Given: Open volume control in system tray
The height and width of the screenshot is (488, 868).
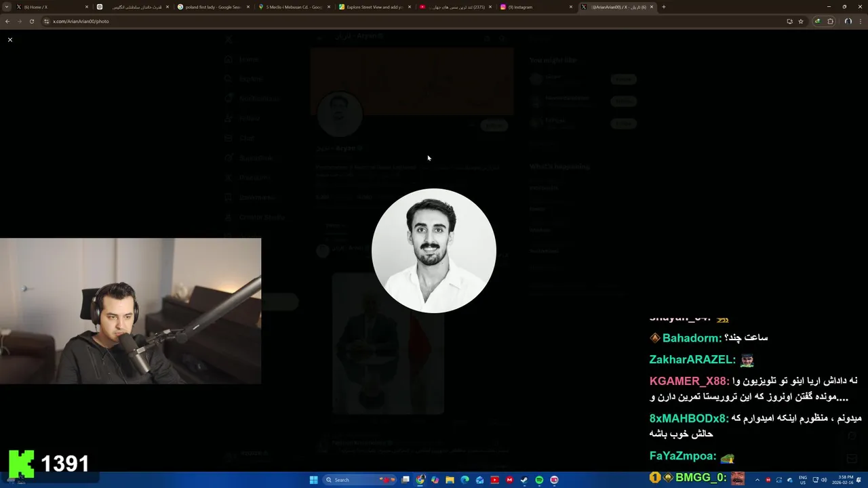Looking at the screenshot, I should pos(824,480).
